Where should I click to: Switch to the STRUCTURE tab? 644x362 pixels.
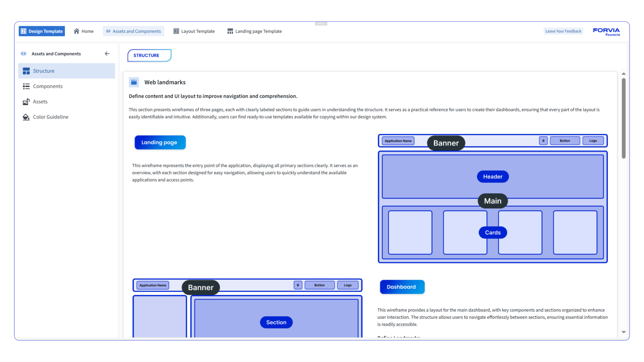149,55
